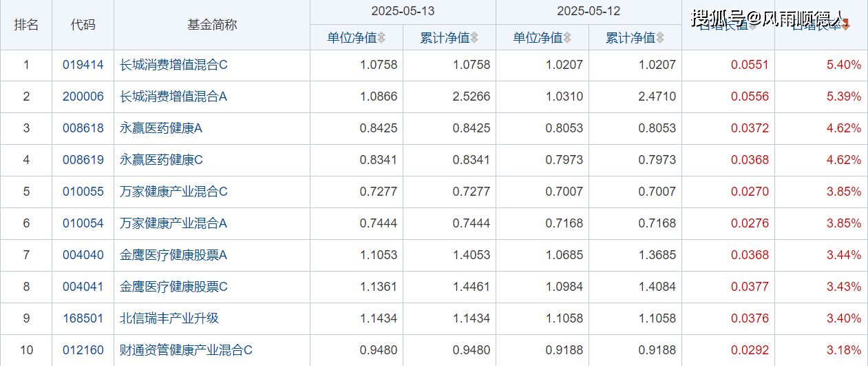Click the 累计净值 header under 2025-05-13

(x=445, y=38)
